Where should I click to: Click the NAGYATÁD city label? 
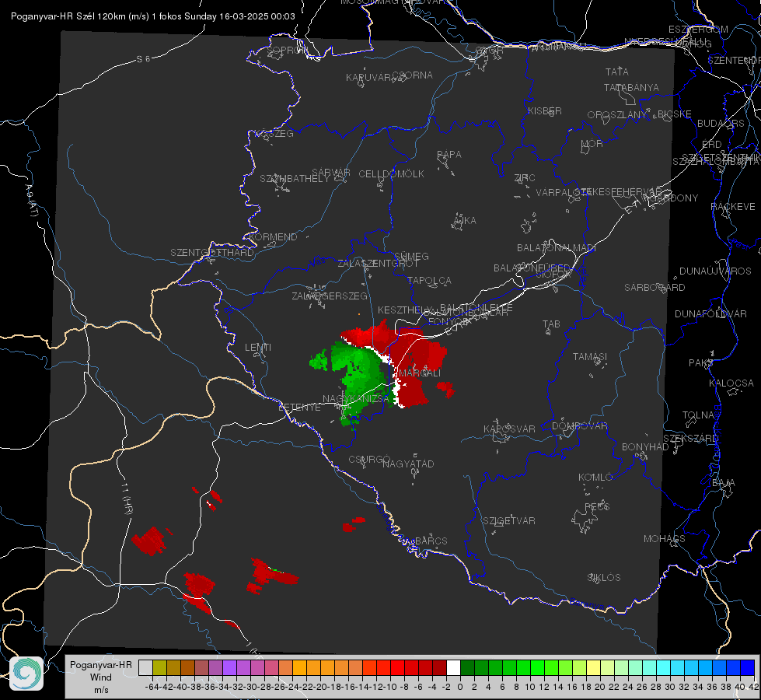point(408,464)
